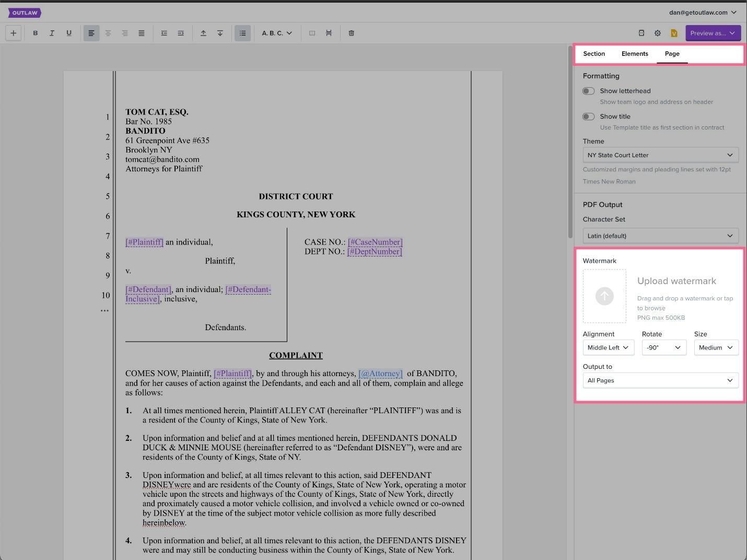Turn on the Show title toggle
The image size is (747, 560).
click(589, 116)
